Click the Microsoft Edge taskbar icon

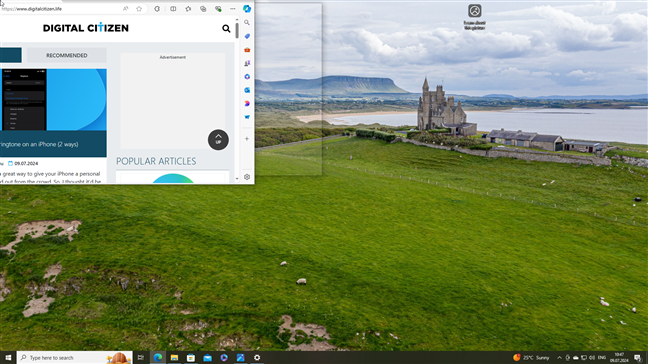[x=158, y=357]
